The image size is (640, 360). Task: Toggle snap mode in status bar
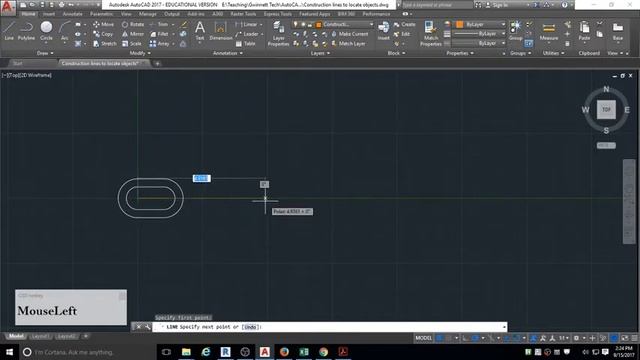pos(449,338)
